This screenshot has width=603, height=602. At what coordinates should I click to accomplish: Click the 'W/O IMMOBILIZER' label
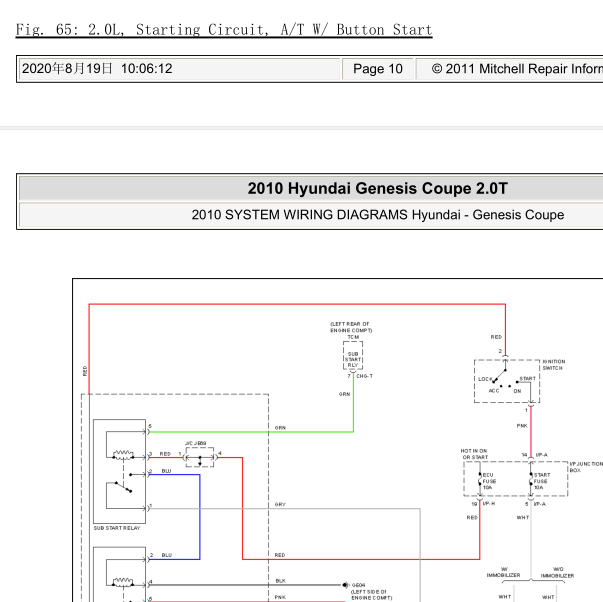(x=557, y=572)
